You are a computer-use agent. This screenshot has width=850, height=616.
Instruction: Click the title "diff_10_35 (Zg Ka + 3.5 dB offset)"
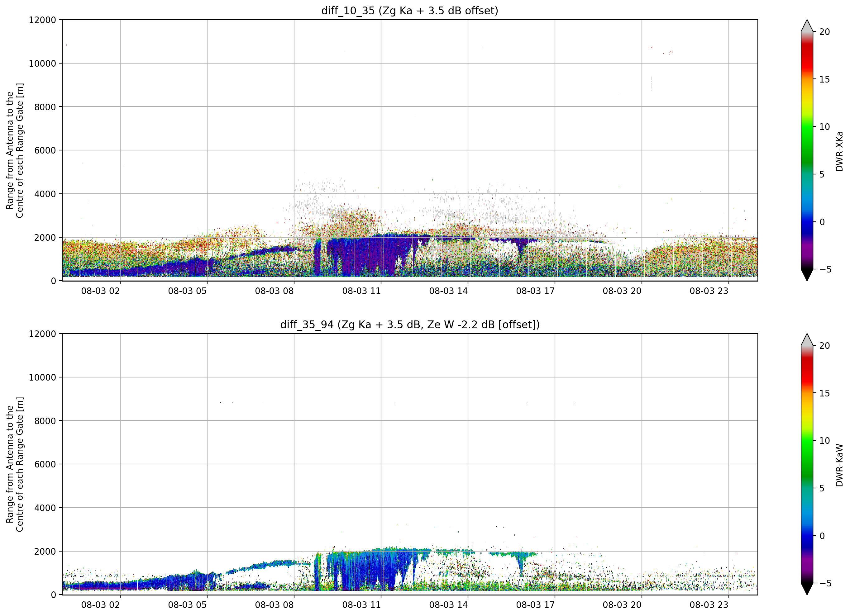(x=410, y=11)
